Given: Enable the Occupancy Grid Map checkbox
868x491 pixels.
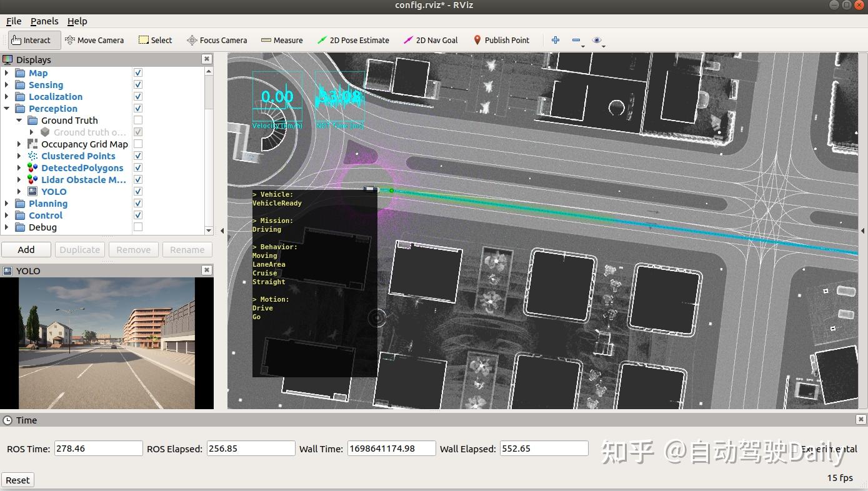Looking at the screenshot, I should click(138, 144).
